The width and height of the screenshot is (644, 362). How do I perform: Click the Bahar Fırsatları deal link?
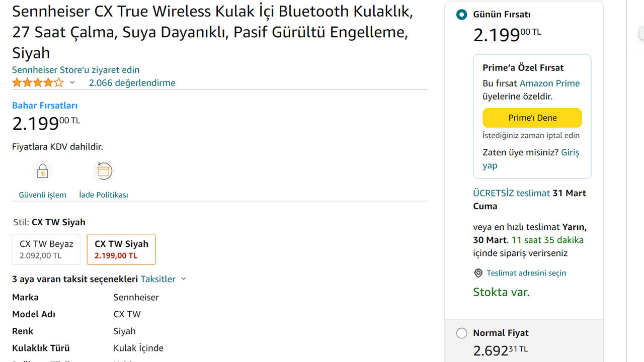45,106
